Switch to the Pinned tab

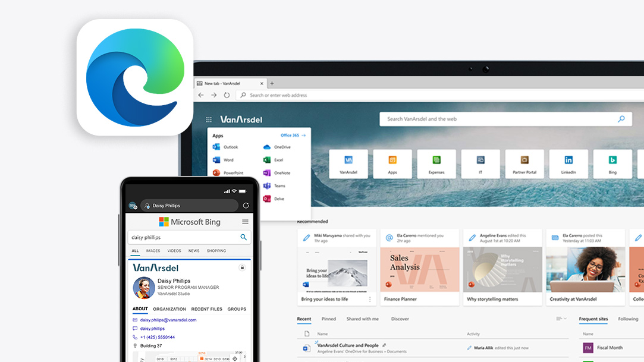328,319
